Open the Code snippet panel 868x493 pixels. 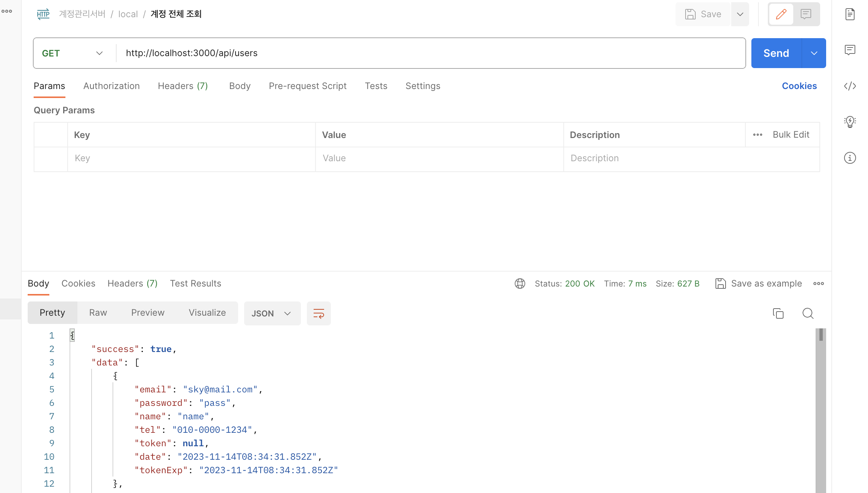(850, 86)
